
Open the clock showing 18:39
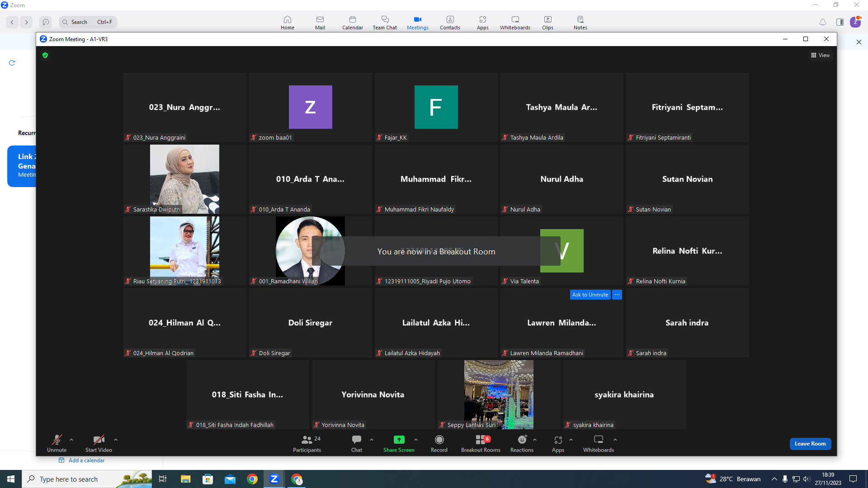tap(828, 479)
